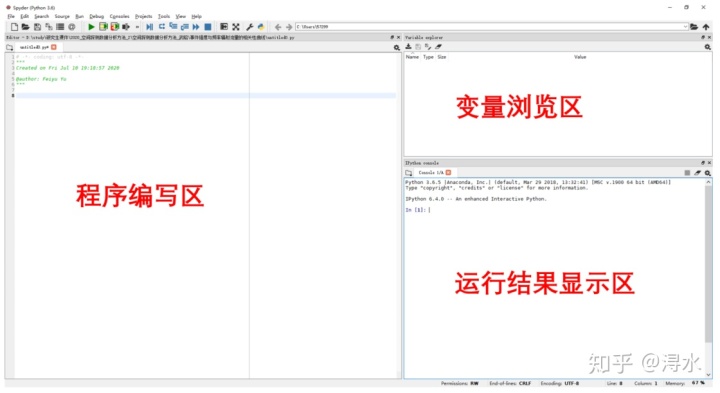The image size is (720, 393).
Task: Open the View menu
Action: pos(181,16)
